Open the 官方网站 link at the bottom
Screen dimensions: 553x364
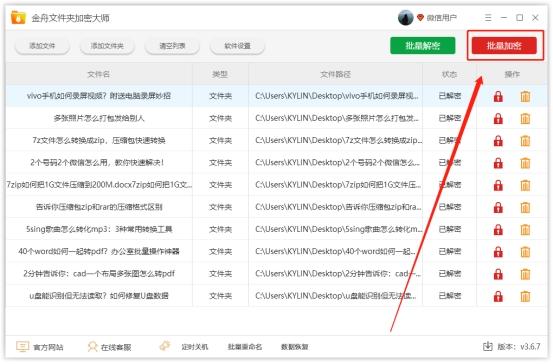[x=40, y=347]
